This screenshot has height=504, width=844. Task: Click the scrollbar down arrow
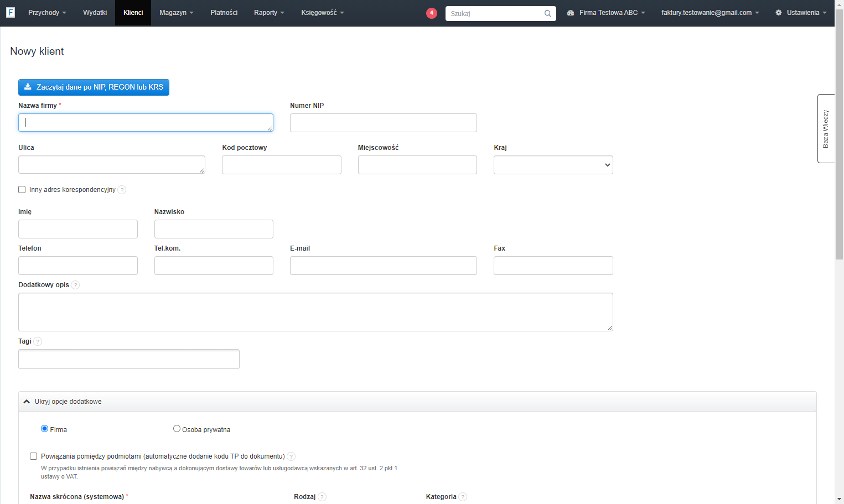point(839,500)
